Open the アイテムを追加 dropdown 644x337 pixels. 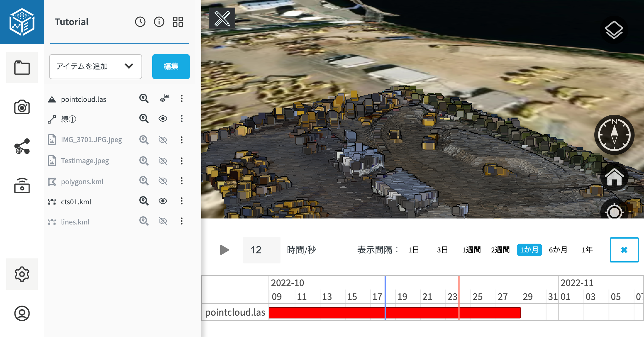click(x=96, y=66)
